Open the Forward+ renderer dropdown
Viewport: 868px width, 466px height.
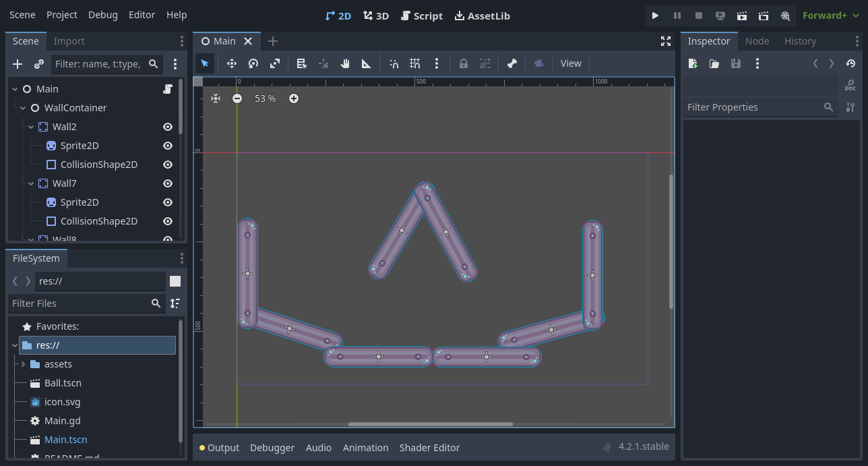(829, 16)
